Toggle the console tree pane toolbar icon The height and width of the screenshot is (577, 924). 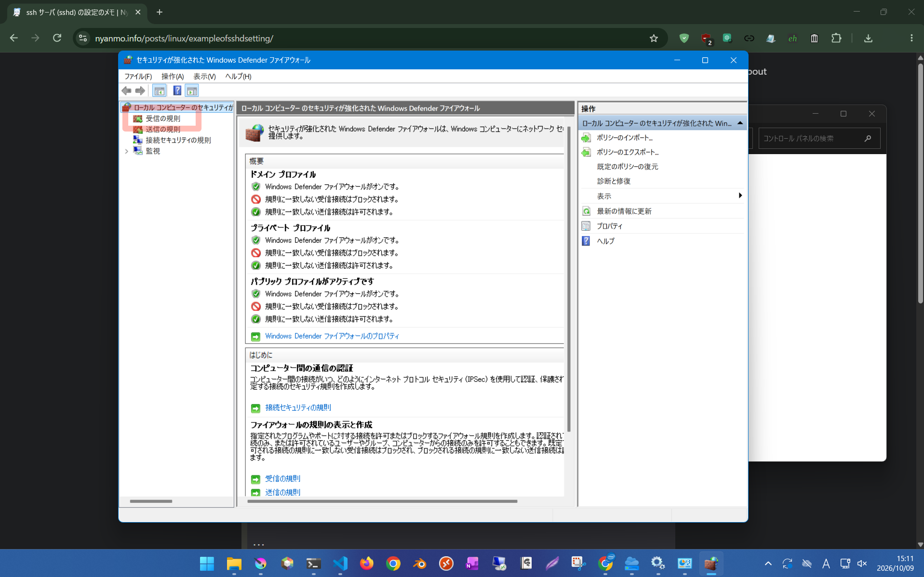coord(159,91)
